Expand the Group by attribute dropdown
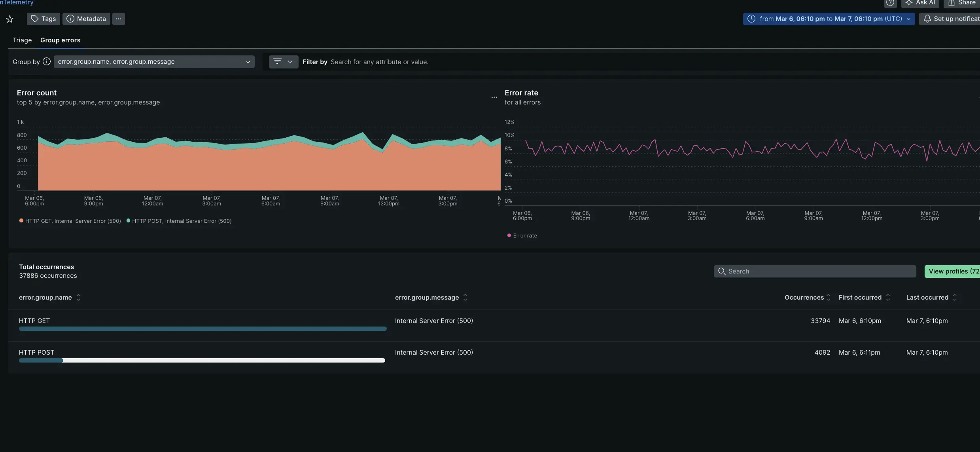The image size is (980, 452). coord(154,62)
